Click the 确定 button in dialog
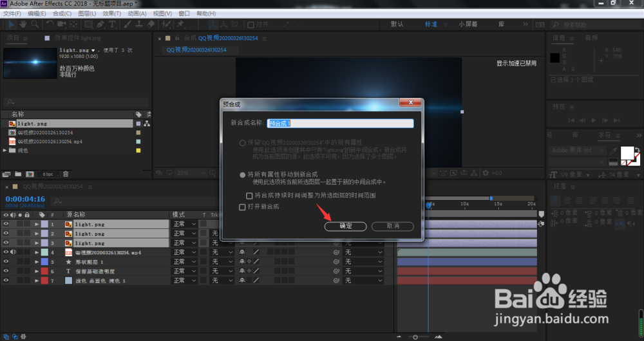 pyautogui.click(x=345, y=226)
